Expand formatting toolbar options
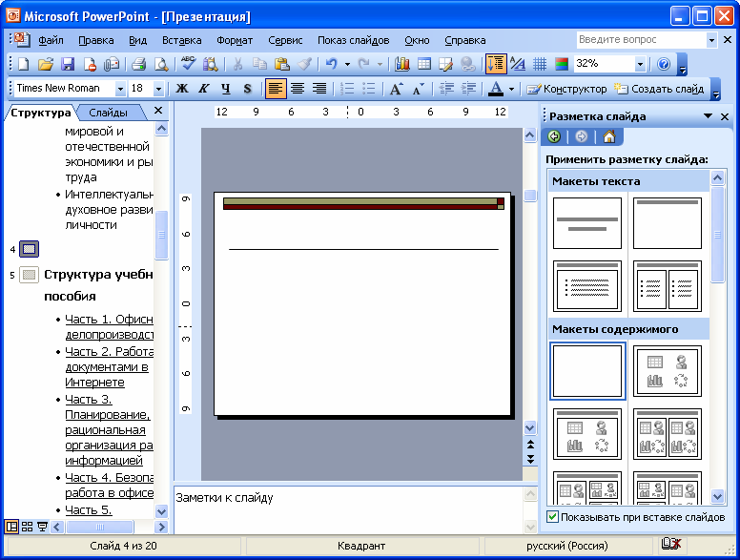The height and width of the screenshot is (560, 740). [715, 90]
